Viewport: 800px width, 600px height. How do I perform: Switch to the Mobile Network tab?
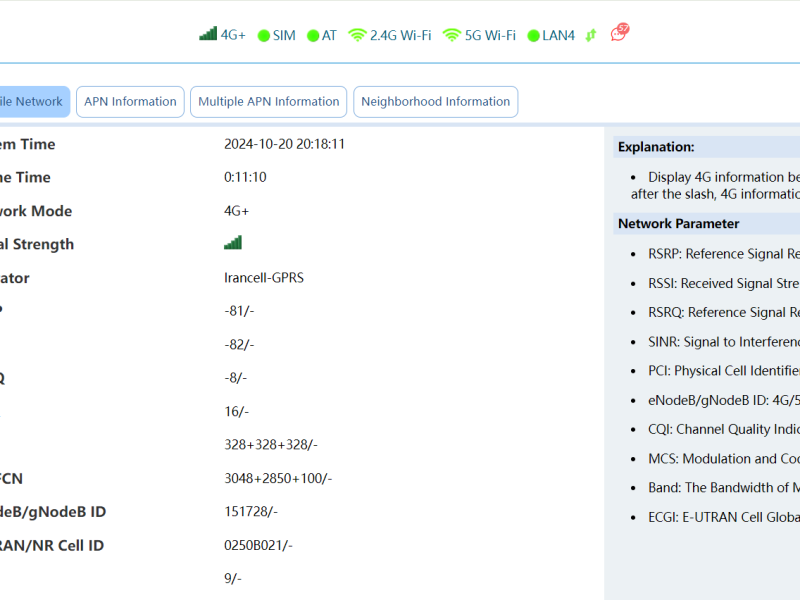(32, 102)
